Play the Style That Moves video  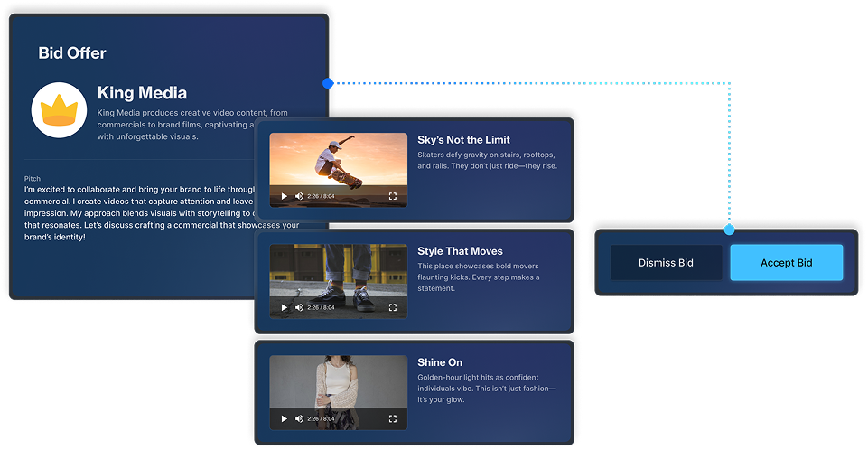(284, 307)
